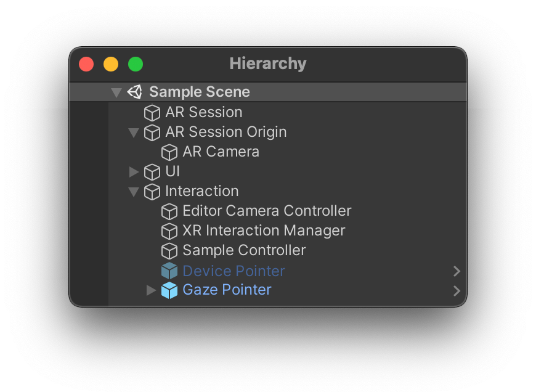536x392 pixels.
Task: Collapse the AR Session Origin children
Action: [134, 133]
